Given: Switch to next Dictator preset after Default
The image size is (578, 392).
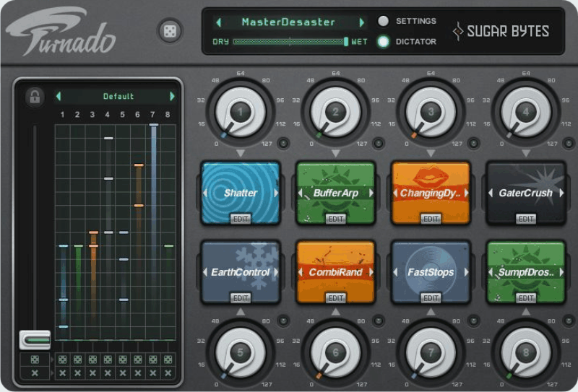Looking at the screenshot, I should click(172, 96).
